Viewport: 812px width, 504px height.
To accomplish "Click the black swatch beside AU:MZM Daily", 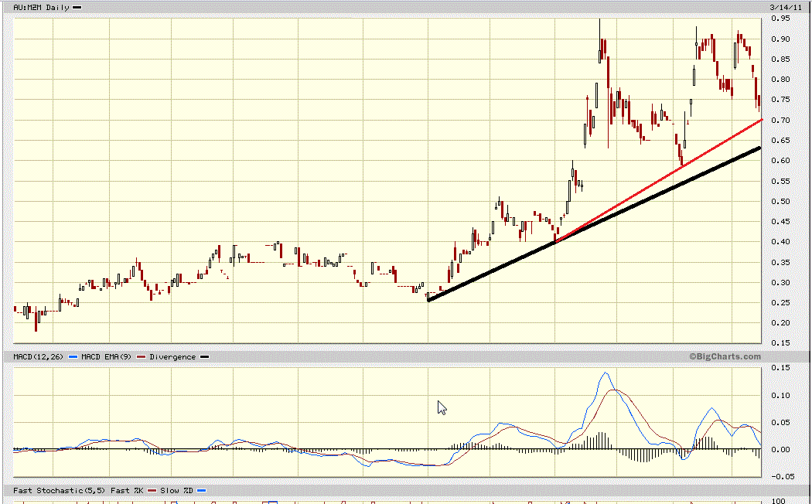I will (x=77, y=7).
